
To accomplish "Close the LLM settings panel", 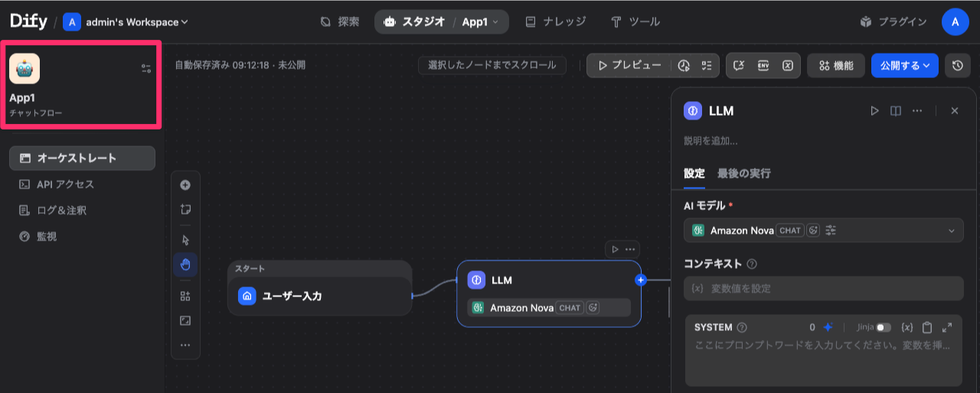I will (954, 111).
